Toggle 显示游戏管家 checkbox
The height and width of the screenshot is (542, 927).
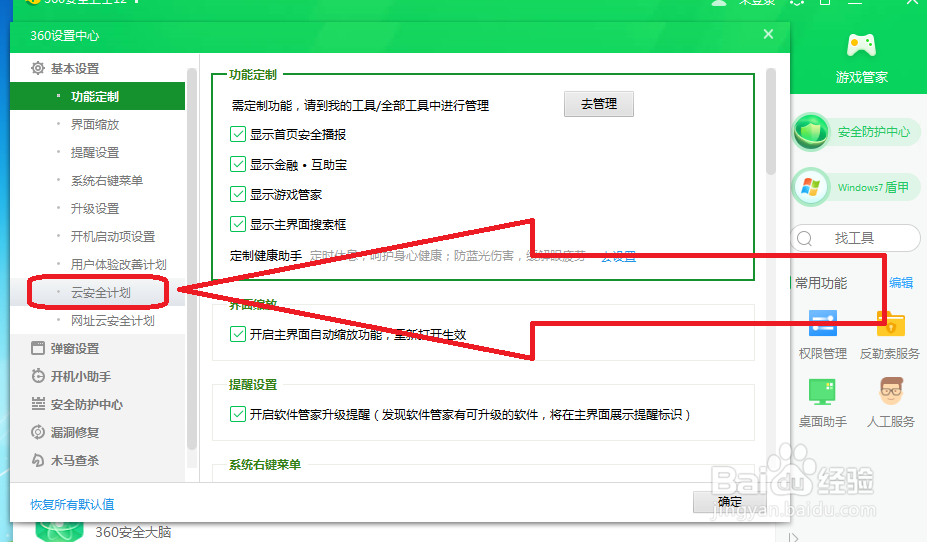tap(238, 194)
